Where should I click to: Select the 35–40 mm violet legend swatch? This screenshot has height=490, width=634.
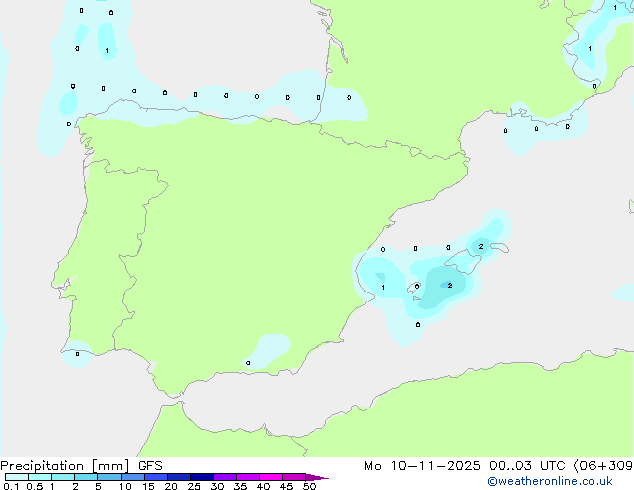[248, 477]
